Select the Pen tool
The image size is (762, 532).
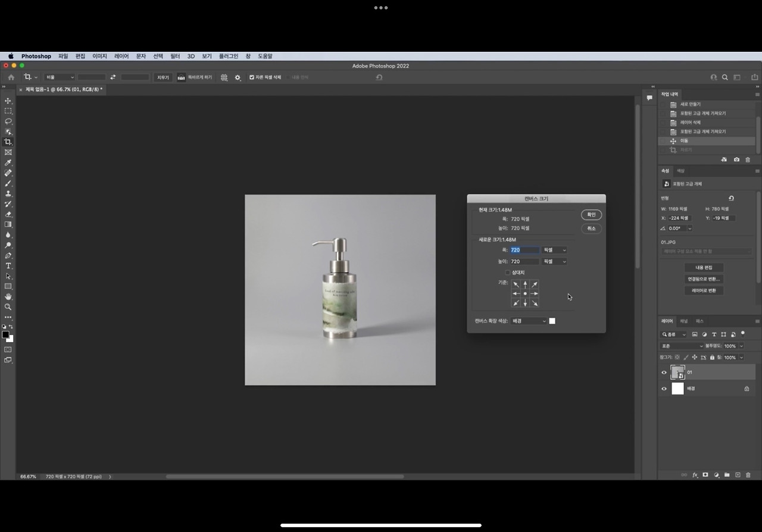click(8, 255)
